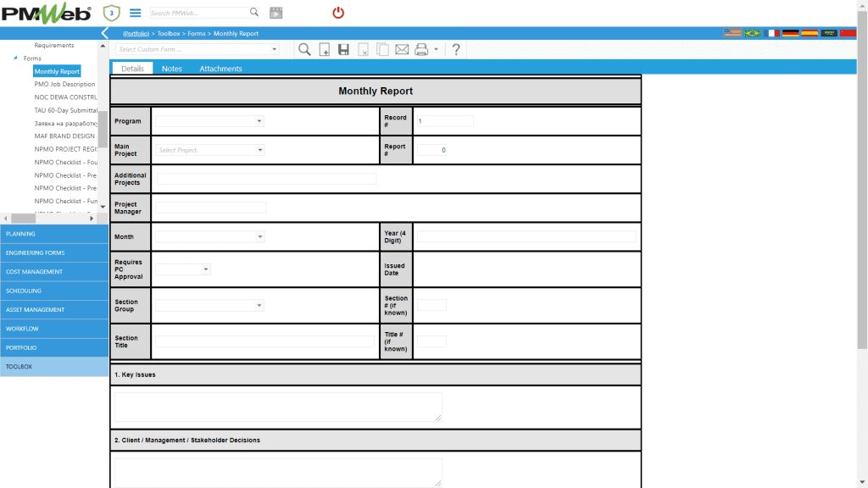The height and width of the screenshot is (488, 868).
Task: Select NOC DEWA CONSTRU form in tree
Action: 65,97
